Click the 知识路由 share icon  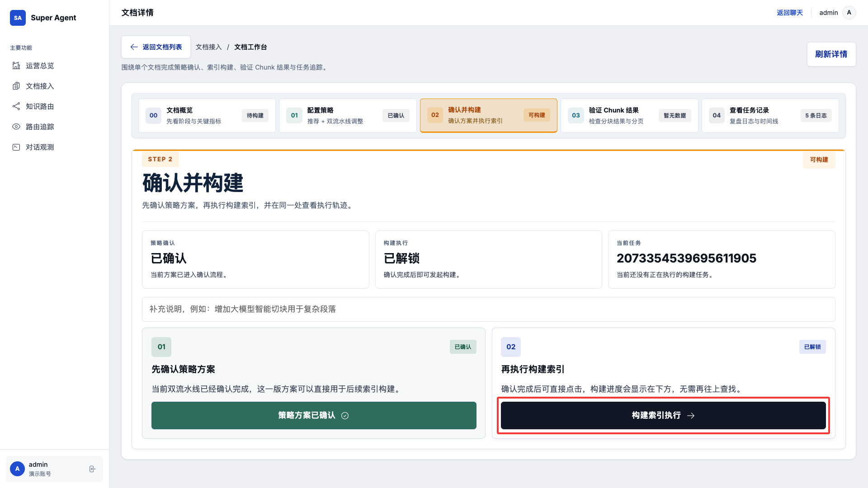click(16, 106)
